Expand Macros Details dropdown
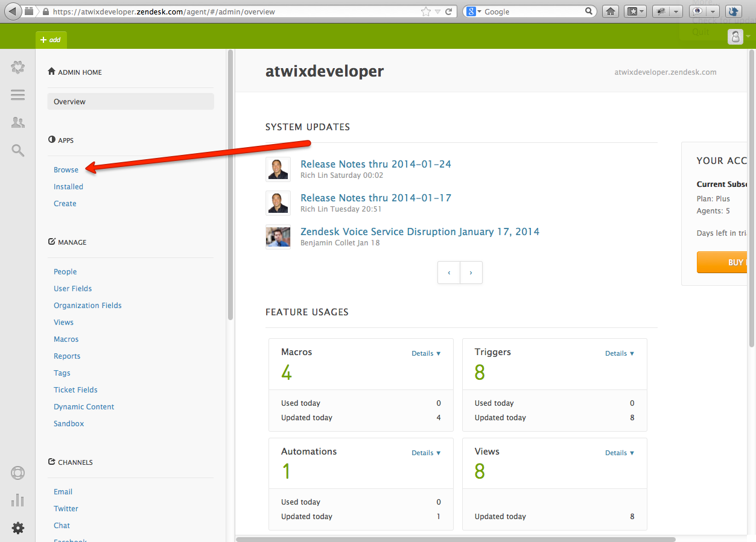The width and height of the screenshot is (756, 542). [x=427, y=353]
